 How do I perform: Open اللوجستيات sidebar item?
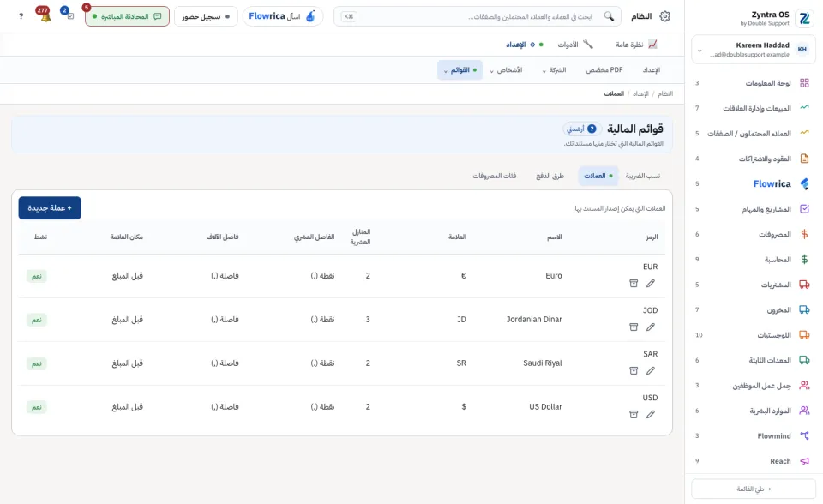click(x=752, y=335)
